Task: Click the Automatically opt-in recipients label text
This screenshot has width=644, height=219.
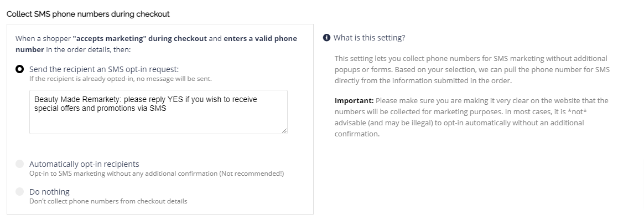Action: pos(84,164)
